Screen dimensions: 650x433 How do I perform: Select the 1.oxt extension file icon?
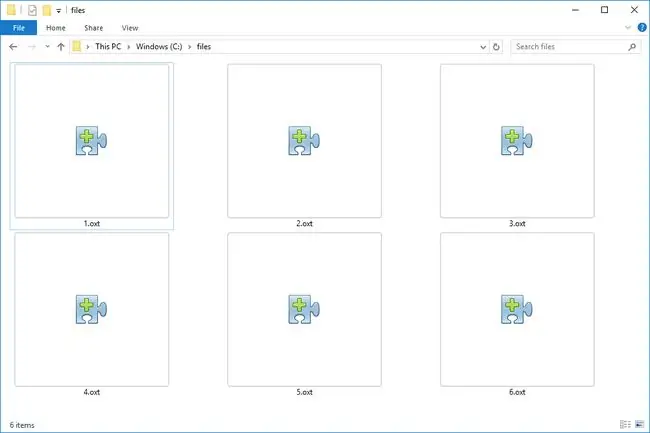point(92,140)
